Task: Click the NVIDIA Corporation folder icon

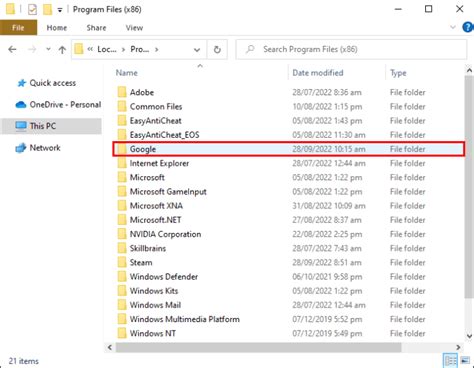Action: (122, 234)
